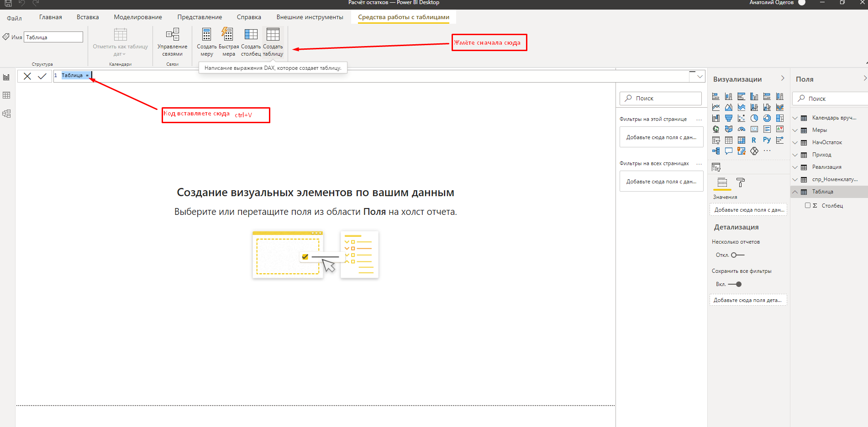Select the R script visual
Image resolution: width=868 pixels, height=427 pixels.
coord(754,140)
